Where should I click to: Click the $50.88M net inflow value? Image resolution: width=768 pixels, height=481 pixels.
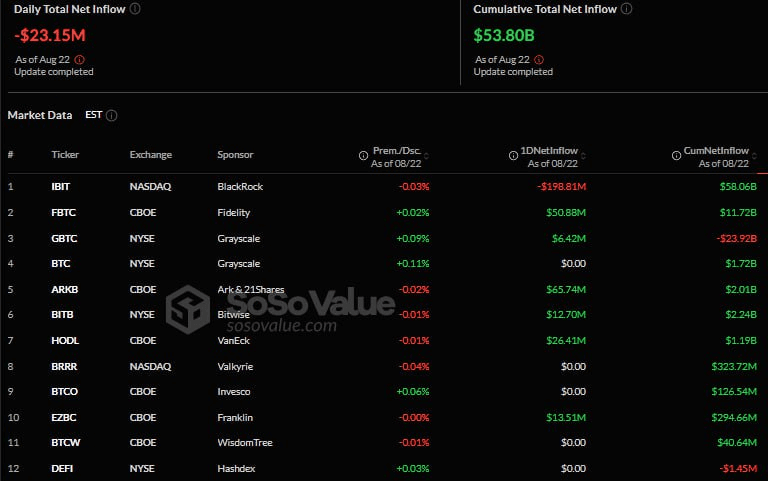(566, 213)
